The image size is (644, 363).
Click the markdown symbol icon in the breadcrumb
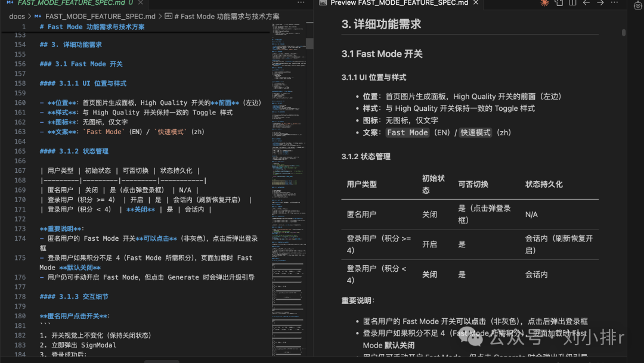[168, 16]
